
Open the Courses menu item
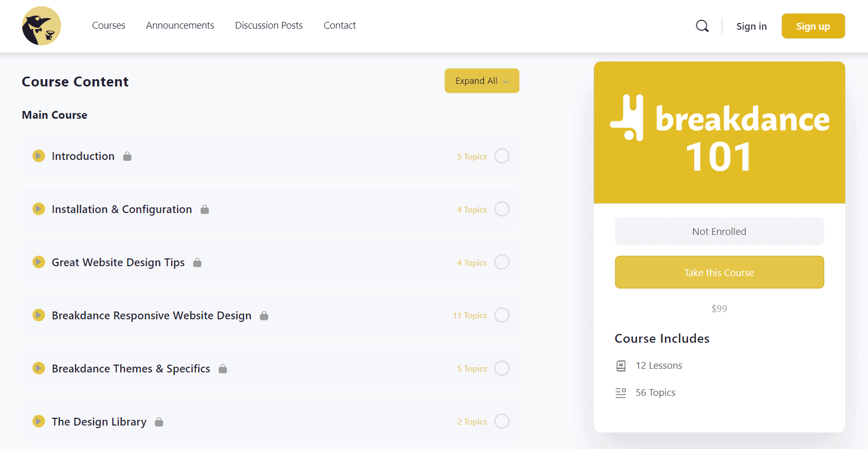(x=108, y=26)
